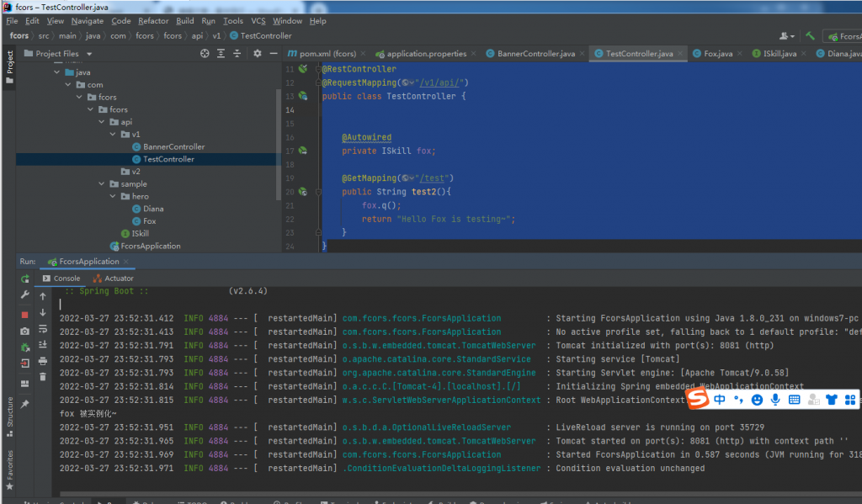Collapse the hero folder
Image resolution: width=862 pixels, height=504 pixels.
pyautogui.click(x=113, y=196)
